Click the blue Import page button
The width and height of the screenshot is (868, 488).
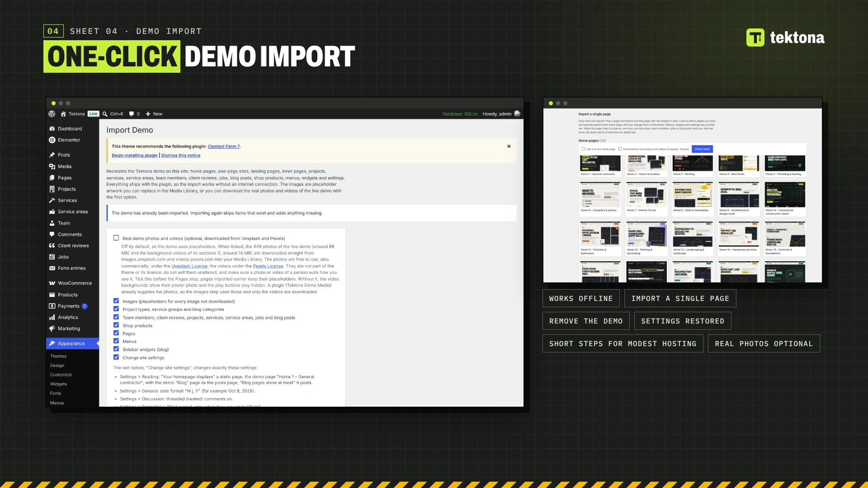click(702, 149)
